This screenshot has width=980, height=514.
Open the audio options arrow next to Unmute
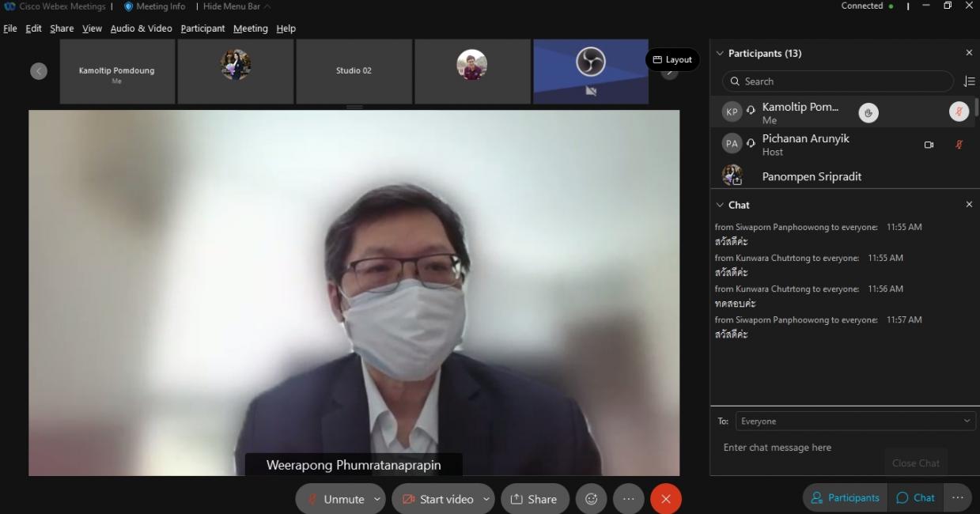tap(377, 499)
